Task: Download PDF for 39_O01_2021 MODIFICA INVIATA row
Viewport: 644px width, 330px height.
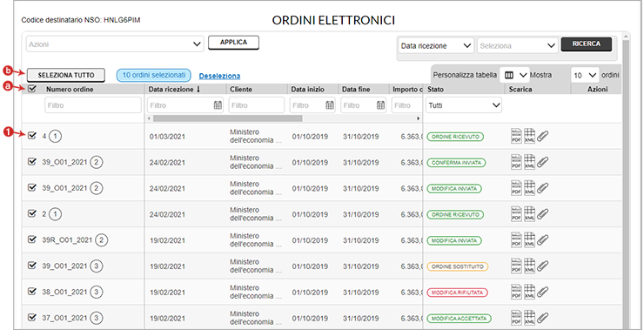Action: click(x=516, y=188)
